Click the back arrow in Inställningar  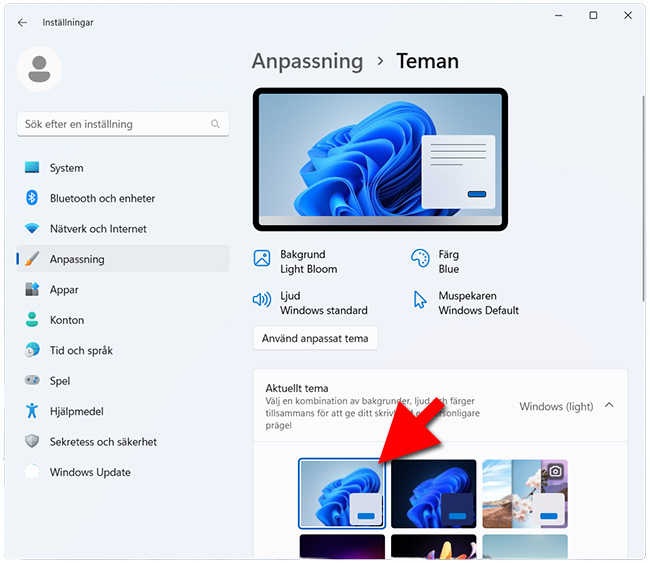pos(23,22)
